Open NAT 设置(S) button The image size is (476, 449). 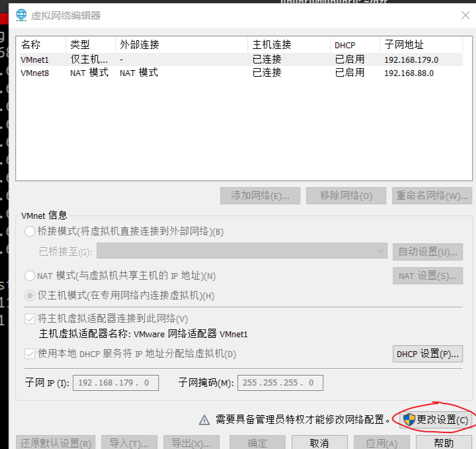click(428, 276)
